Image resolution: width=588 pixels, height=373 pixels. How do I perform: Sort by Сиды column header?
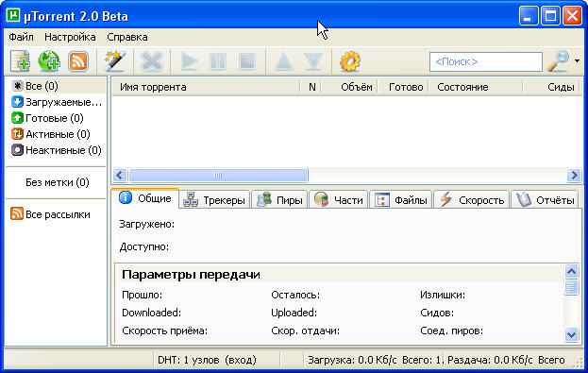point(551,87)
